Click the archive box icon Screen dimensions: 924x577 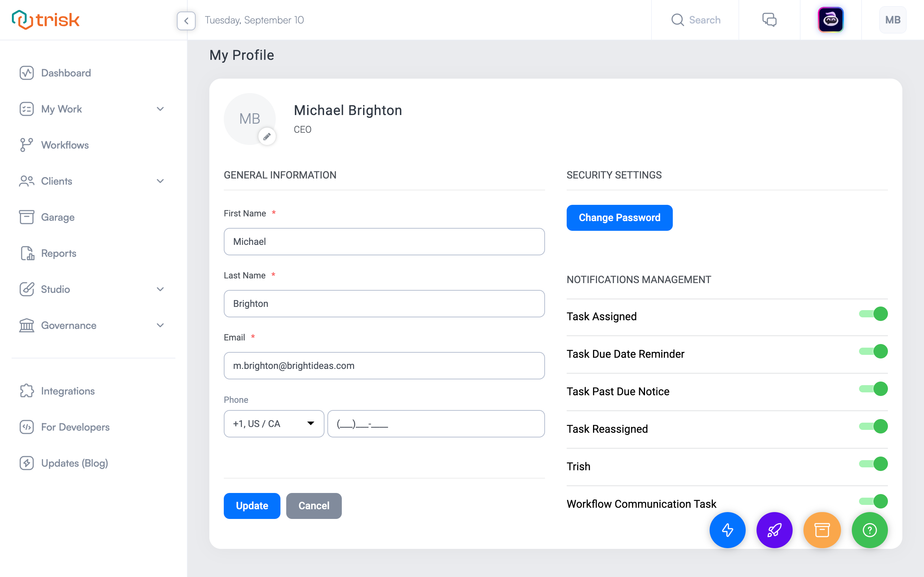coord(821,530)
